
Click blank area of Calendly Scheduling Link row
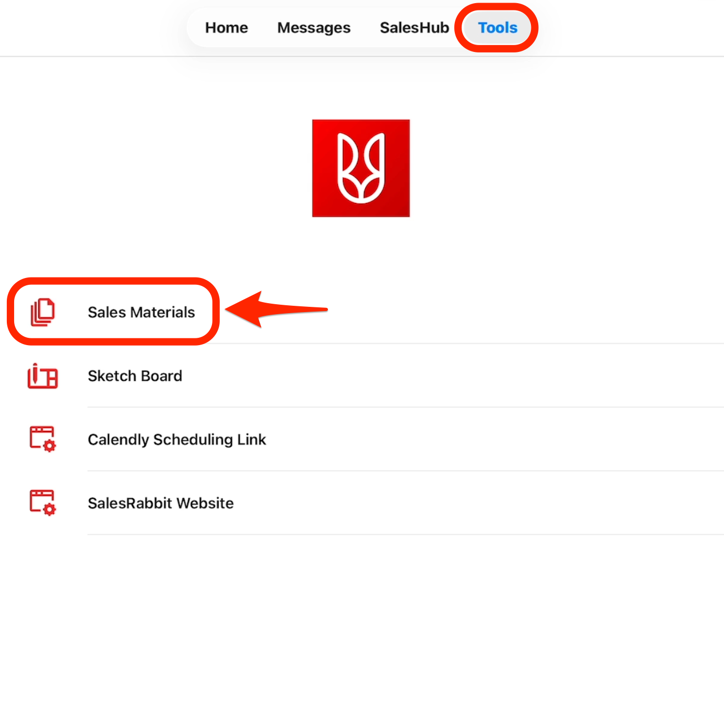472,440
